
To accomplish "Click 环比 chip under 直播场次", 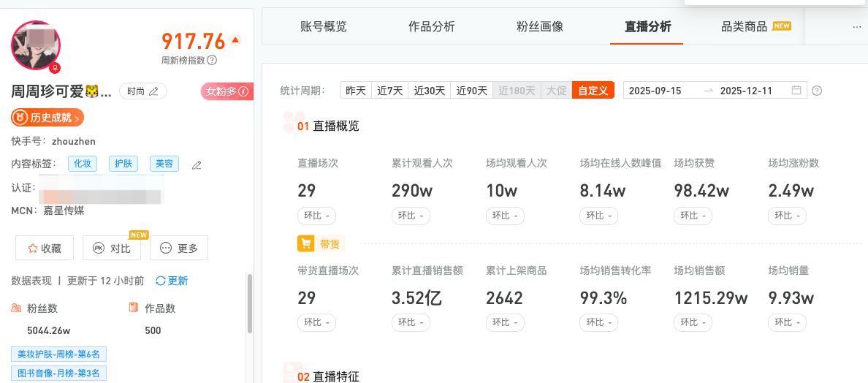I will click(x=316, y=216).
